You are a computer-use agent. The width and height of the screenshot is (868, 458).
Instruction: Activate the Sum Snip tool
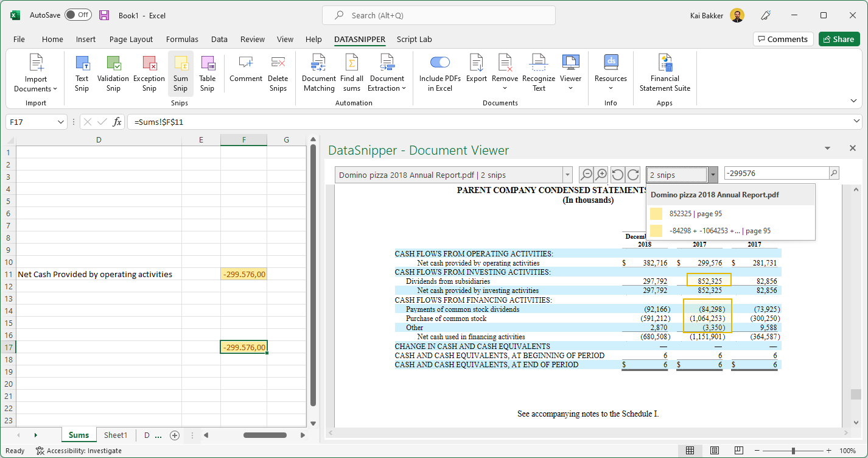coord(181,73)
